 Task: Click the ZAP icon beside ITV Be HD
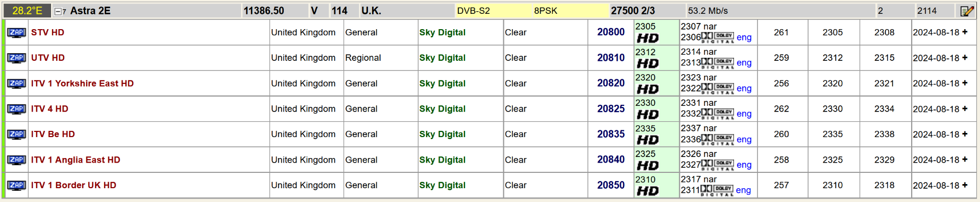point(16,134)
